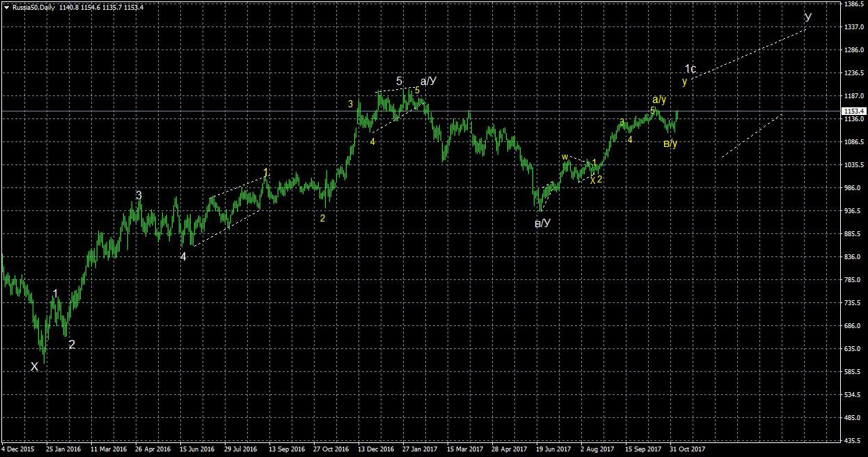Click the 29 Jul 2016 date on the time axis
This screenshot has width=868, height=457.
242,450
